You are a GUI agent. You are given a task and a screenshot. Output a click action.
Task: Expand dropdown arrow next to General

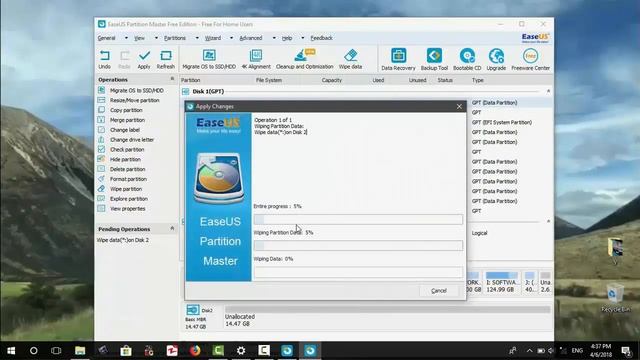126,38
